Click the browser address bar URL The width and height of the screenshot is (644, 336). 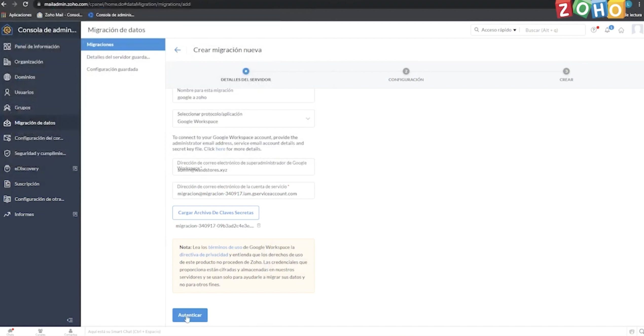117,4
